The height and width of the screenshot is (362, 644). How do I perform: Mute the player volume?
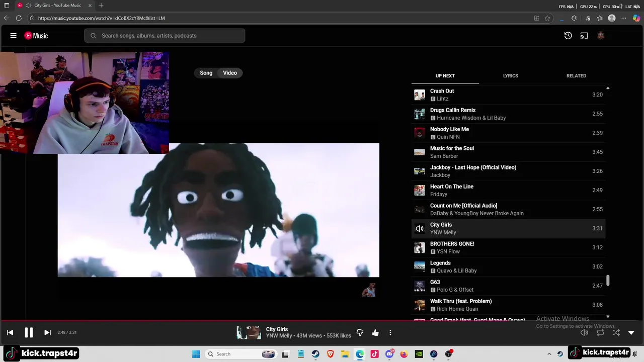click(x=584, y=332)
